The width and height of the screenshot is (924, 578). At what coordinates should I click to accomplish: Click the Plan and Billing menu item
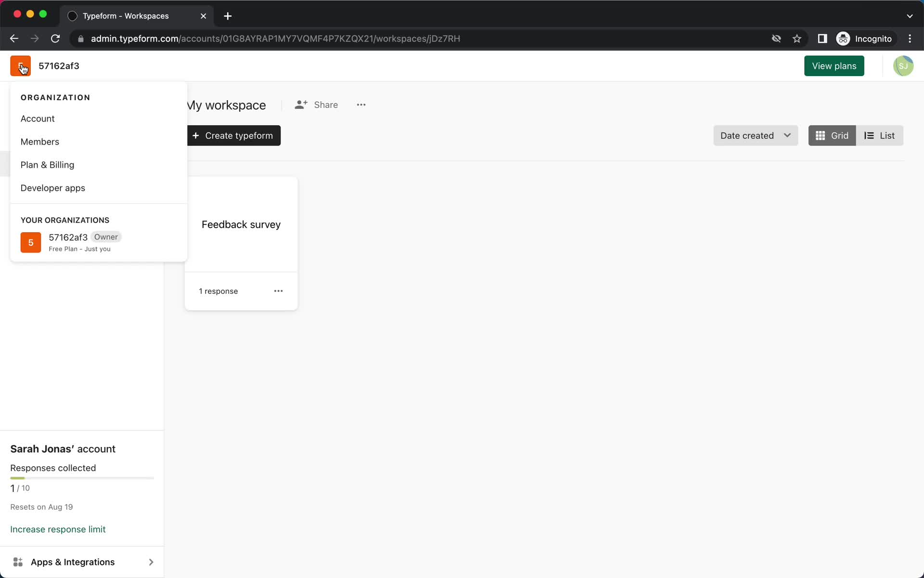[47, 164]
